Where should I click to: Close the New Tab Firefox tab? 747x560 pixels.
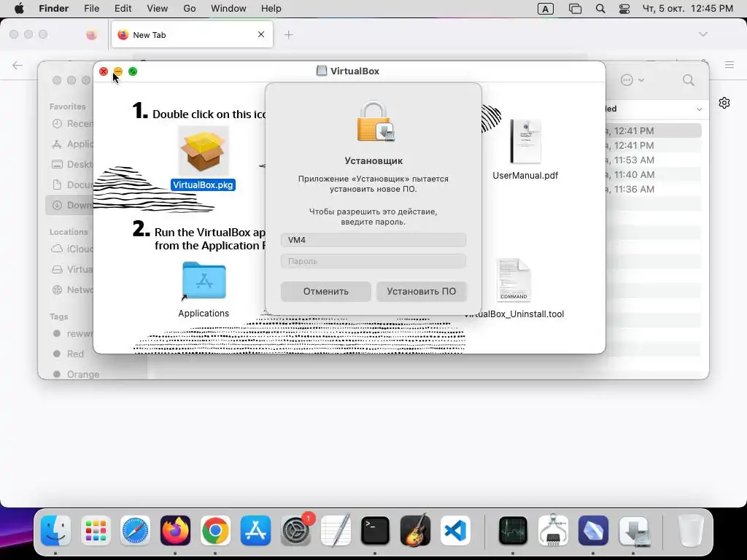261,34
